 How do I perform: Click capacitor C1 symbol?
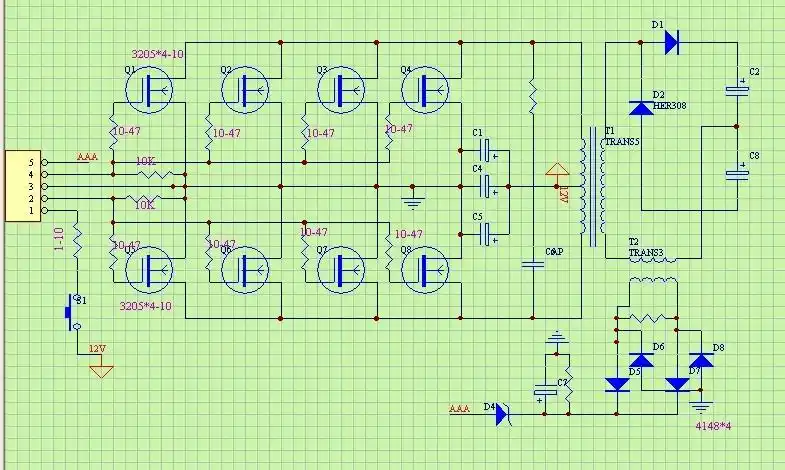(488, 151)
